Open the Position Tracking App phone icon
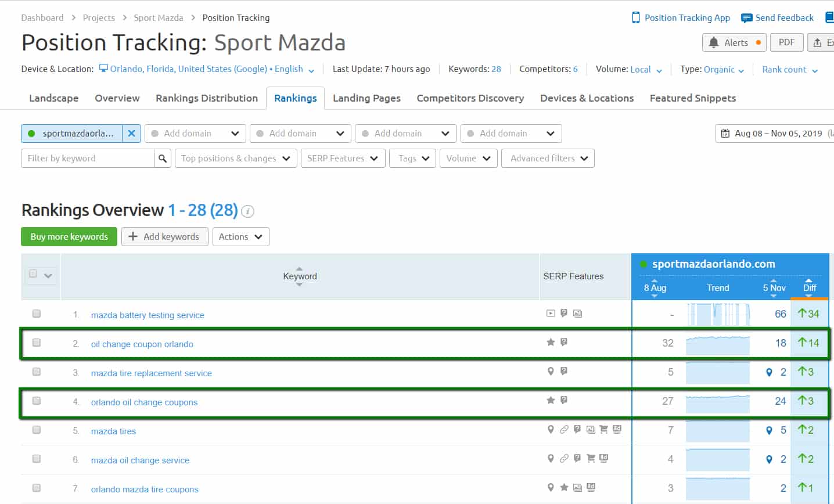This screenshot has width=834, height=504. coord(636,17)
